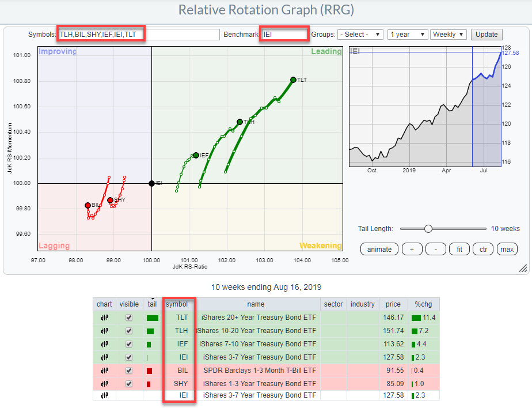This screenshot has height=408, width=532.
Task: Select the SHY head point on graph
Action: coord(110,200)
